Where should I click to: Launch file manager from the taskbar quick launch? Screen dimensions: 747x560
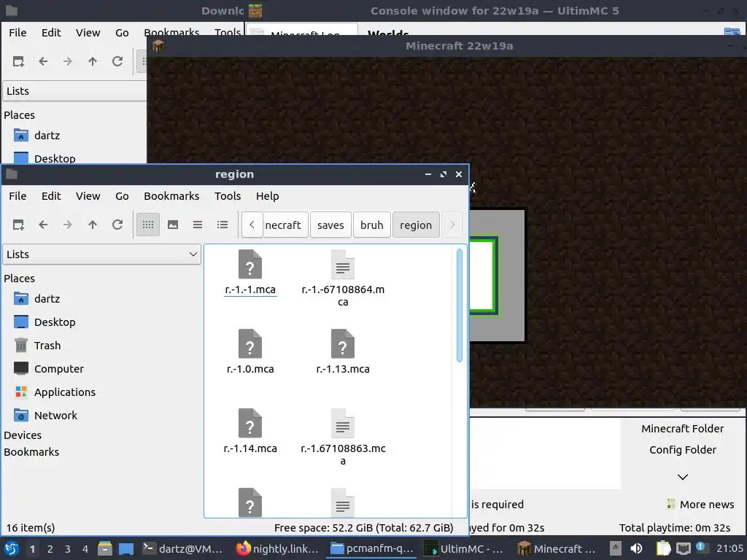click(105, 548)
